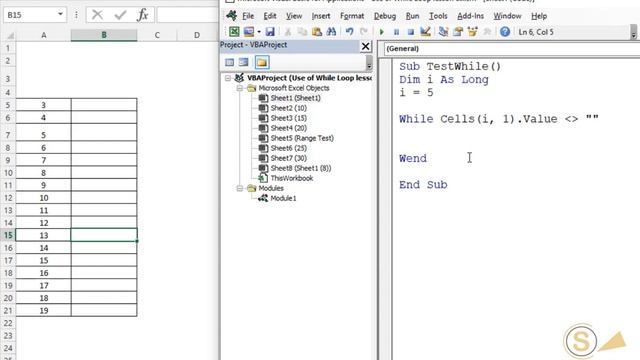This screenshot has width=640, height=360.
Task: Open the Tools menu
Action: click(438, 16)
